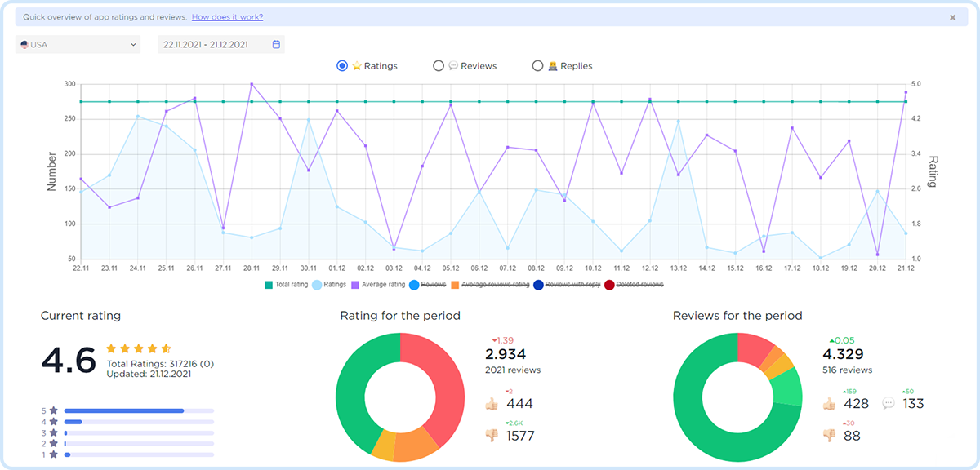Click thumbs up icon beside 444

[491, 403]
